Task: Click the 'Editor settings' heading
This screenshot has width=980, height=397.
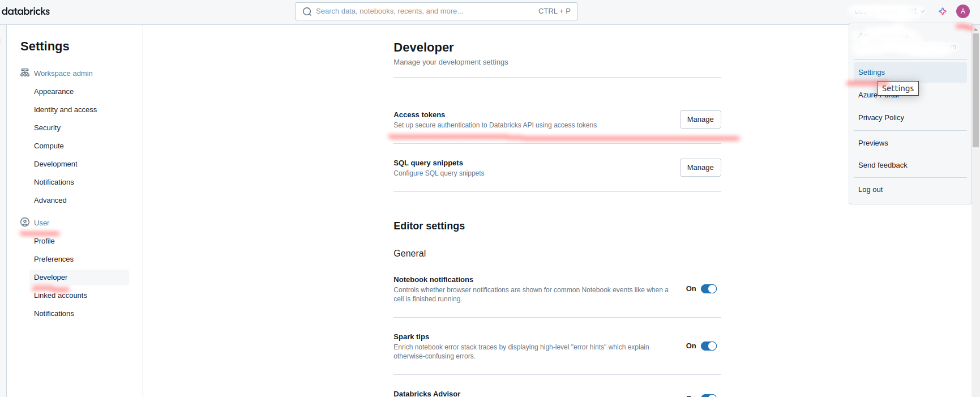Action: click(429, 226)
